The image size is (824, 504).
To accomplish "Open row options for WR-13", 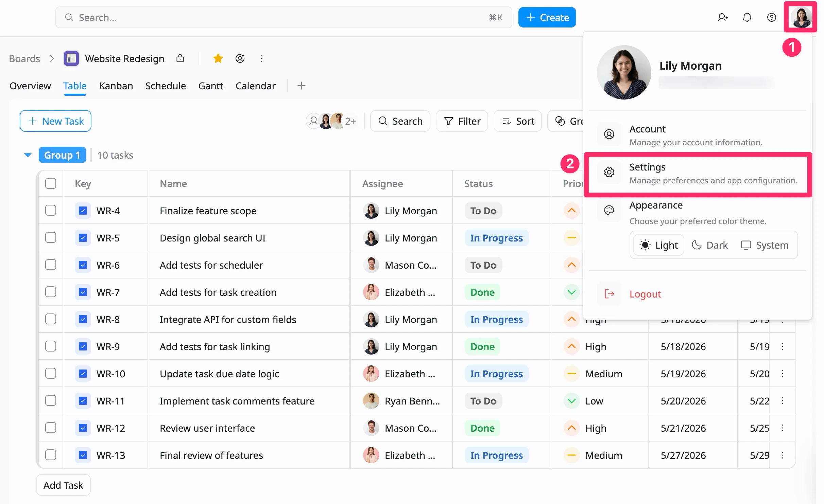I will (x=782, y=455).
